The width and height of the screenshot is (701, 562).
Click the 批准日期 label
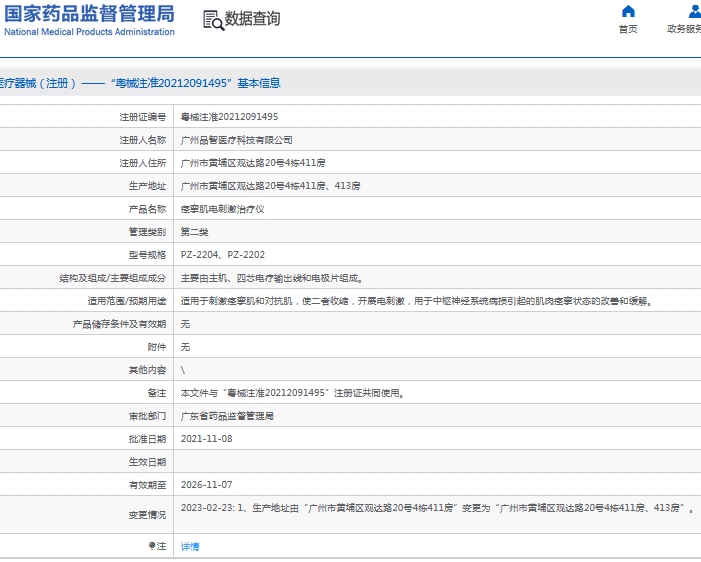[x=147, y=439]
